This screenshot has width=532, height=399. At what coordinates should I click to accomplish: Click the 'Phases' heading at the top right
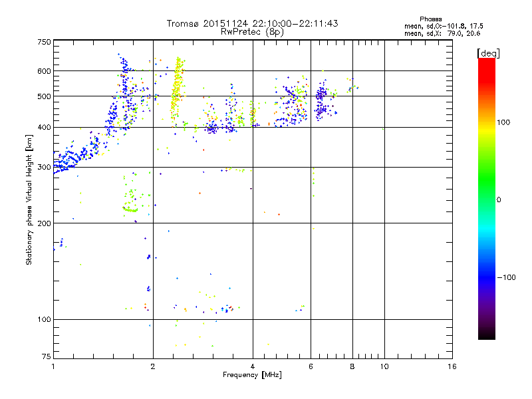click(x=430, y=19)
